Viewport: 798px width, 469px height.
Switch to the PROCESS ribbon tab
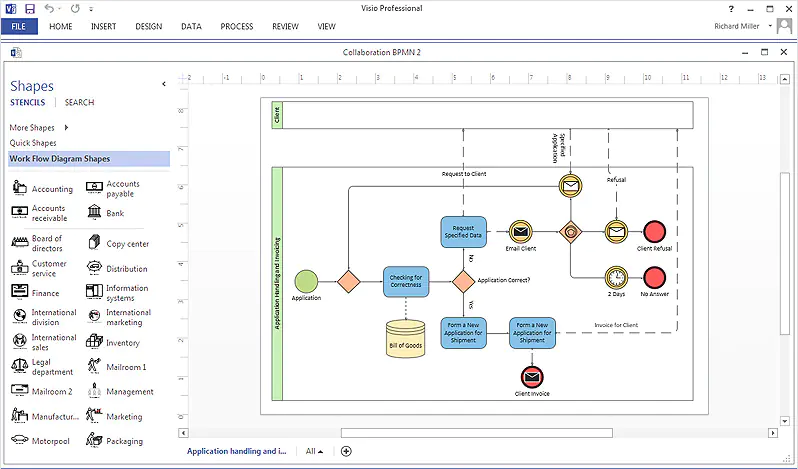[237, 26]
